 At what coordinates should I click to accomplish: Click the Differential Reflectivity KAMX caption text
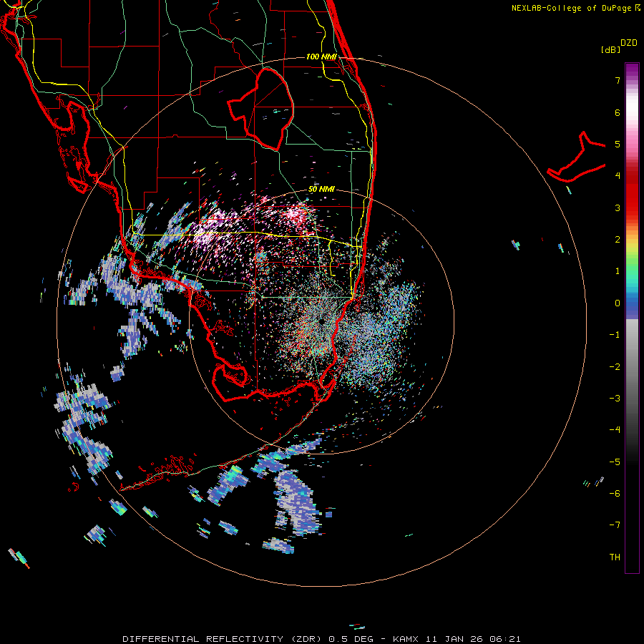click(321, 639)
